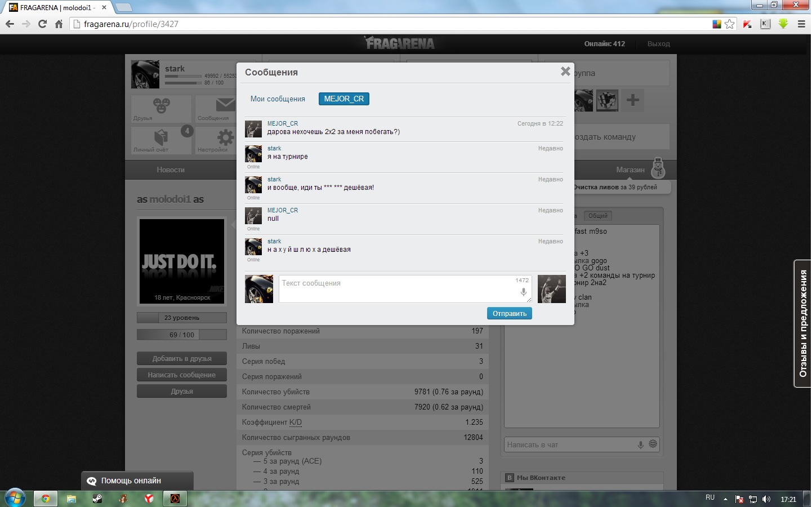
Task: Open the file explorer taskbar icon
Action: click(x=72, y=499)
